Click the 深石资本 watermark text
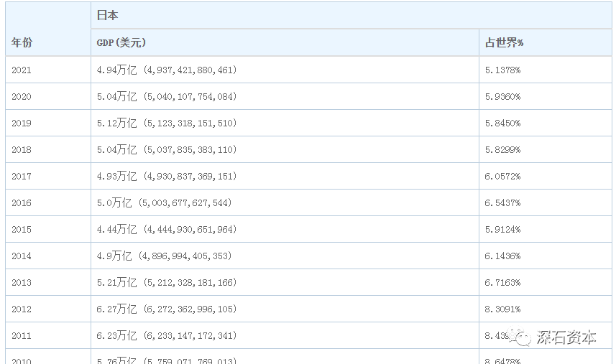This screenshot has height=364, width=616. [566, 337]
